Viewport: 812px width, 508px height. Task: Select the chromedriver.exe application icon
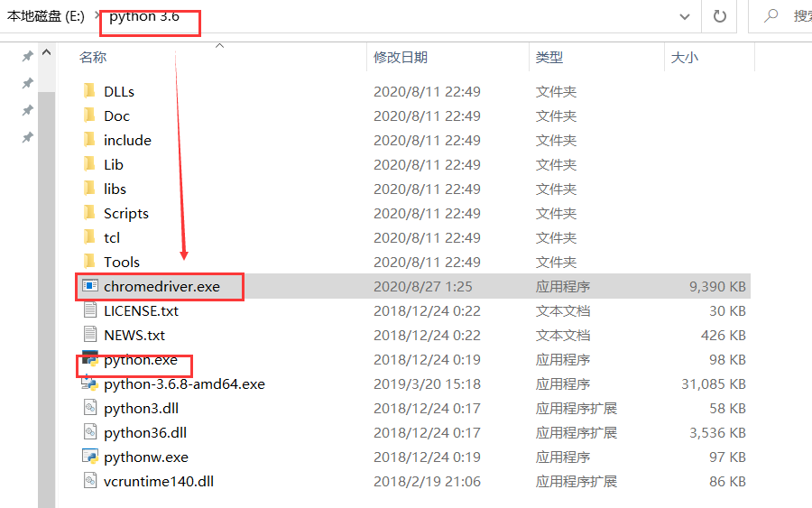[90, 286]
